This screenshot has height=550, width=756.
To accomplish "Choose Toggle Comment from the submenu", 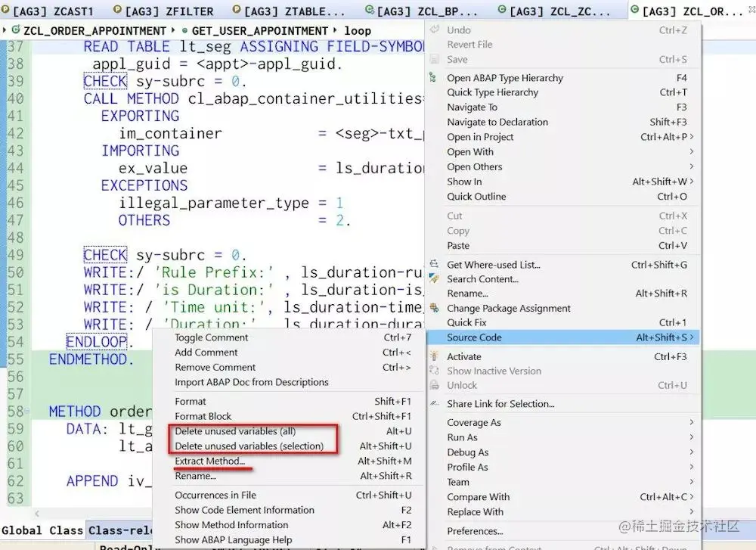I will 289,337.
